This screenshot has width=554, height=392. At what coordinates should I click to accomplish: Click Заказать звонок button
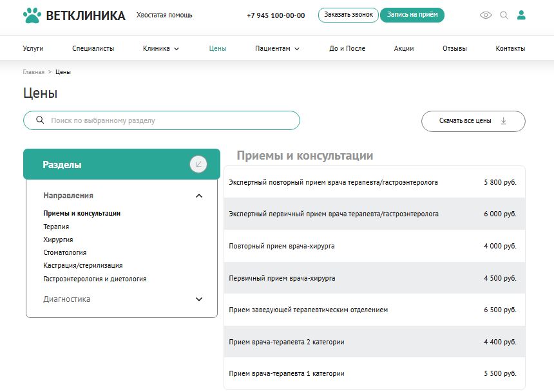(349, 15)
